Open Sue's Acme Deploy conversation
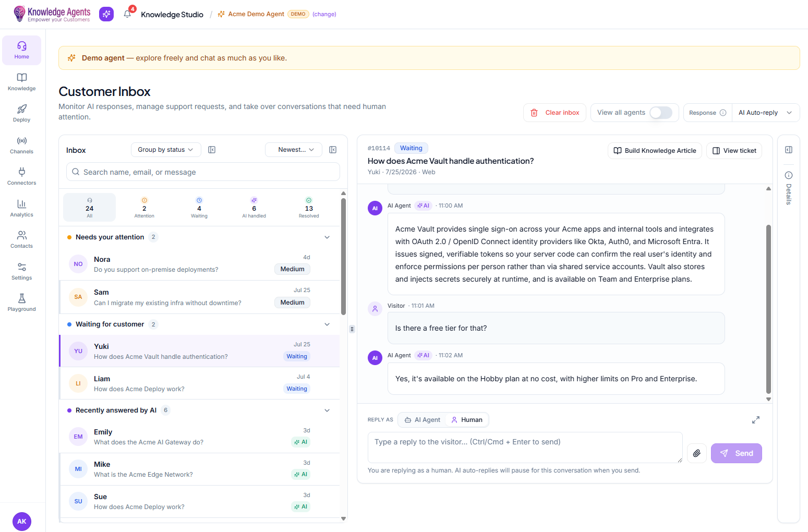Screen dimensions: 808x532 pyautogui.click(x=199, y=501)
